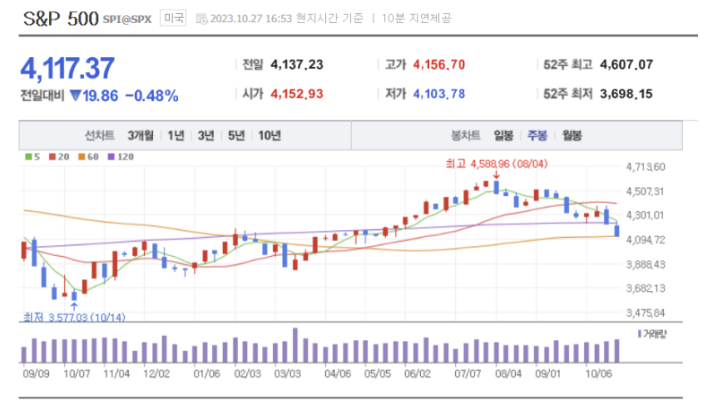Click the blue down-triangle change icon
Screen dimensions: 701x409
[x=76, y=96]
